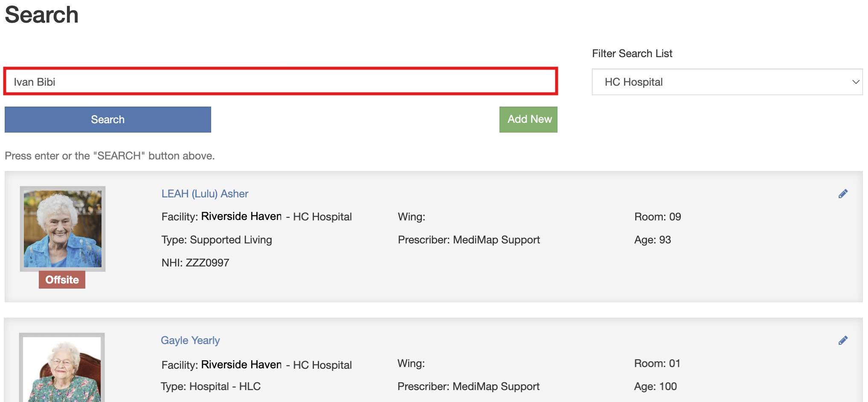The image size is (868, 402).
Task: Click the Room: 09 field
Action: pos(657,217)
